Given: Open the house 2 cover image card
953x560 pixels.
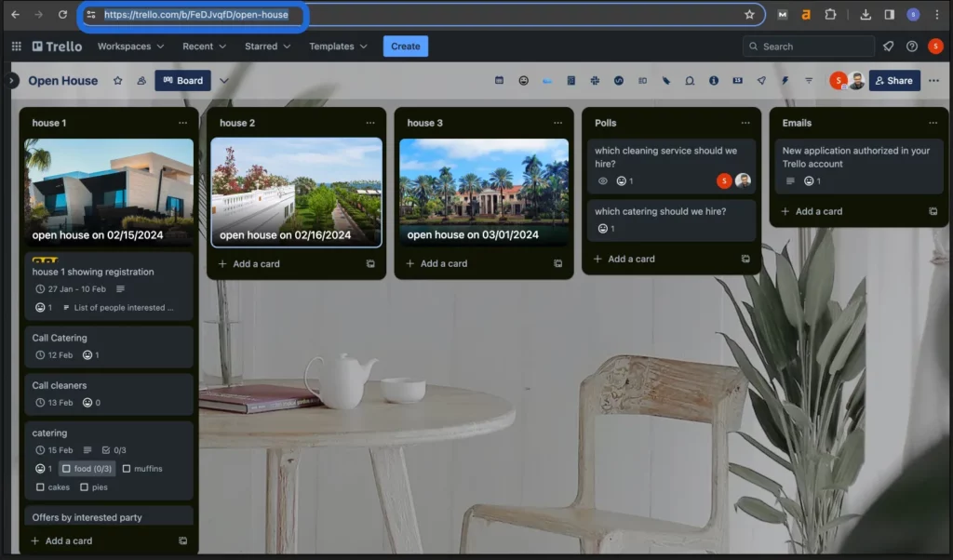Looking at the screenshot, I should 297,193.
